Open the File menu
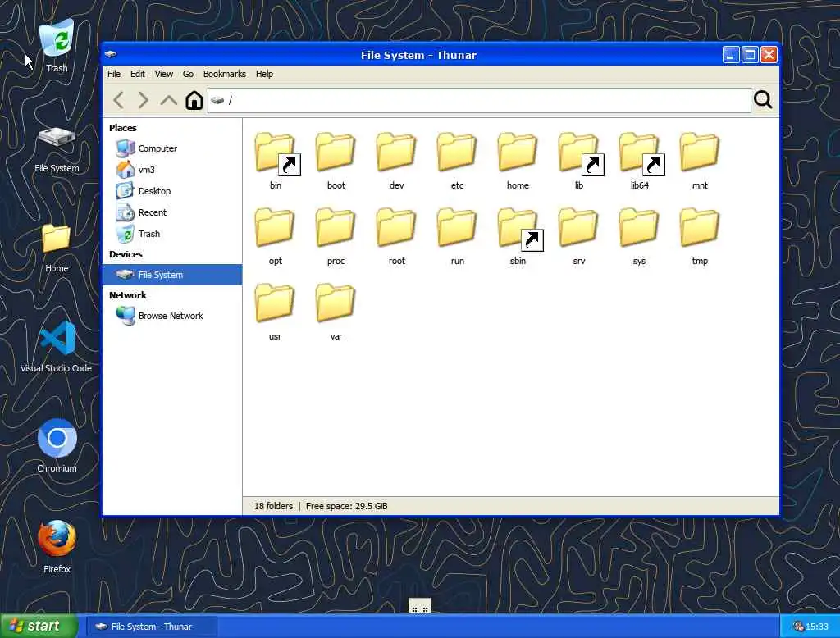 114,74
